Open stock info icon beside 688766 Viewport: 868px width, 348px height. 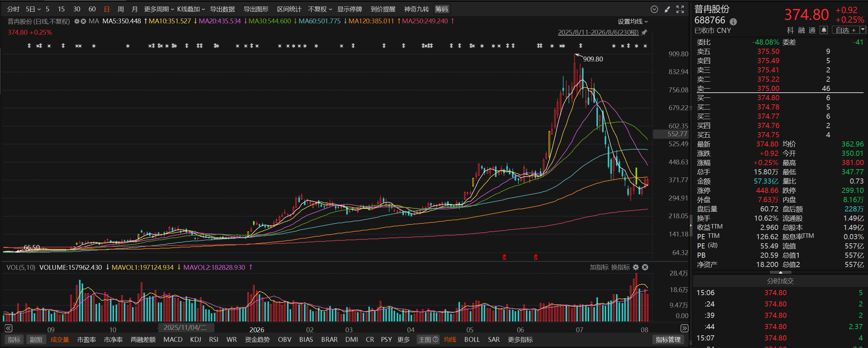pos(733,22)
